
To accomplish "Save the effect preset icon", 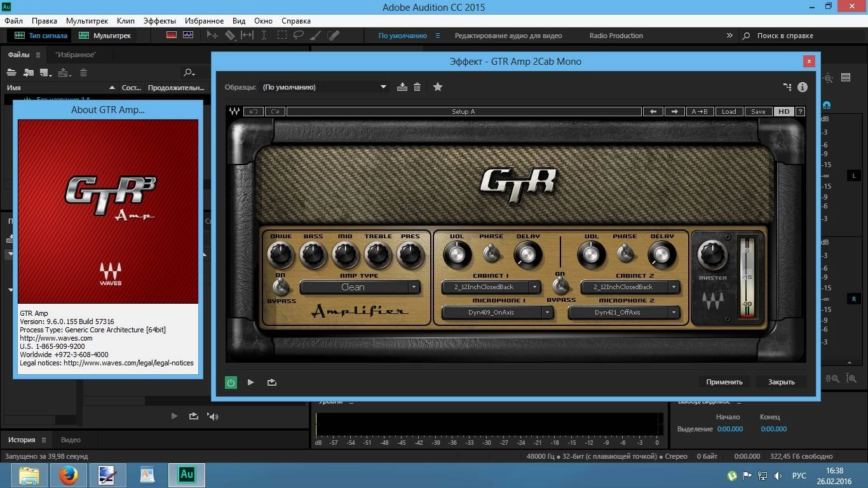I will tap(402, 87).
